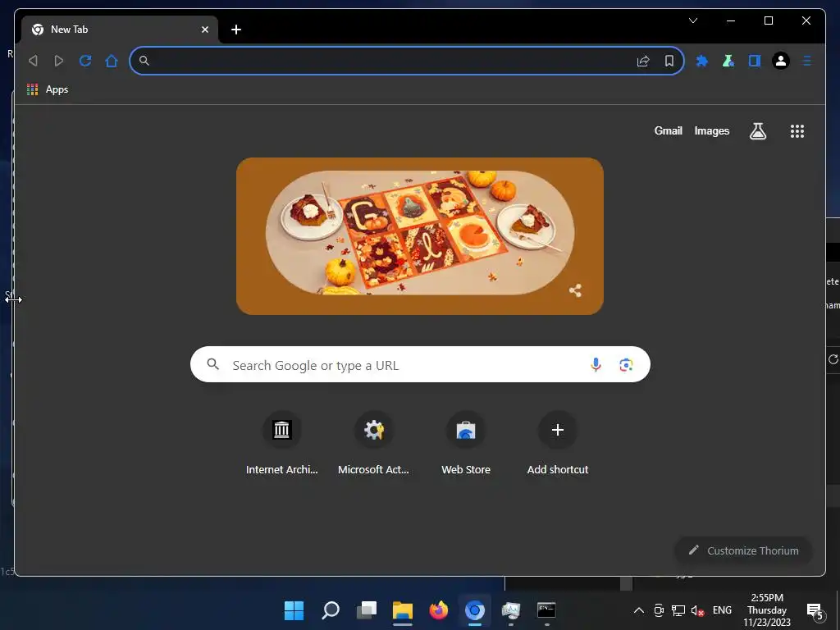Open Search Labs flask icon on page

coord(757,130)
